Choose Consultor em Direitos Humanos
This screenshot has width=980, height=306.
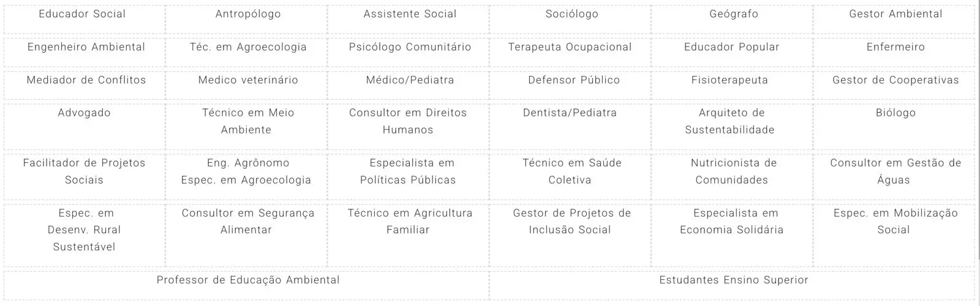[408, 121]
